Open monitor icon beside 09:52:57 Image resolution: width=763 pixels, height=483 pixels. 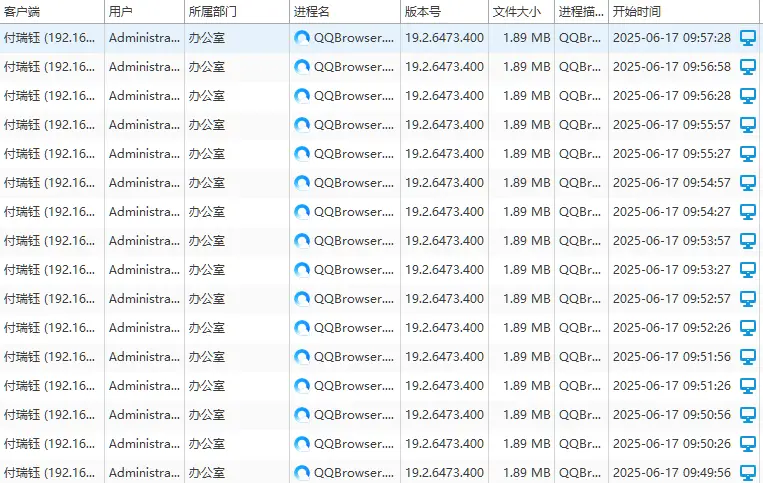747,299
